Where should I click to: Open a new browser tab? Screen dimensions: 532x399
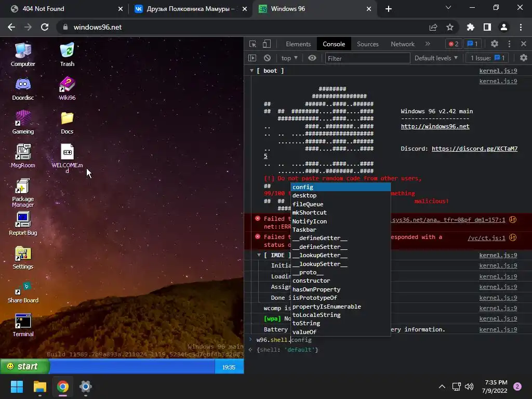(x=389, y=9)
